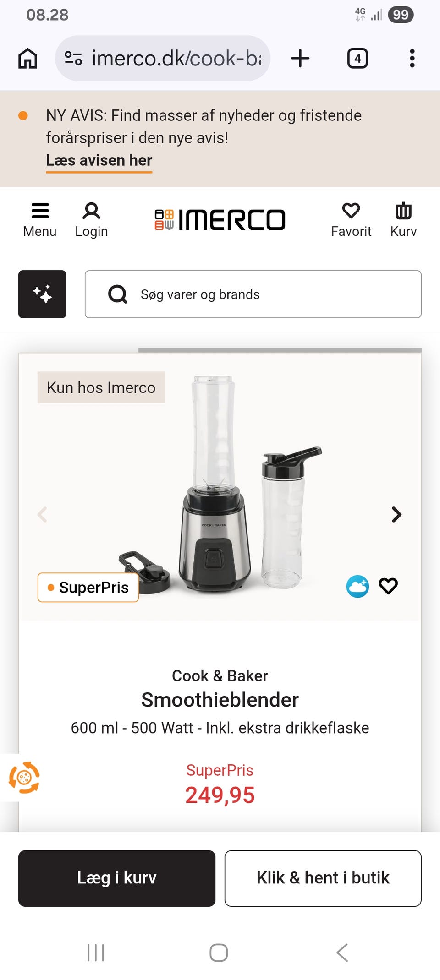Click the blue cloud badge icon

(357, 586)
